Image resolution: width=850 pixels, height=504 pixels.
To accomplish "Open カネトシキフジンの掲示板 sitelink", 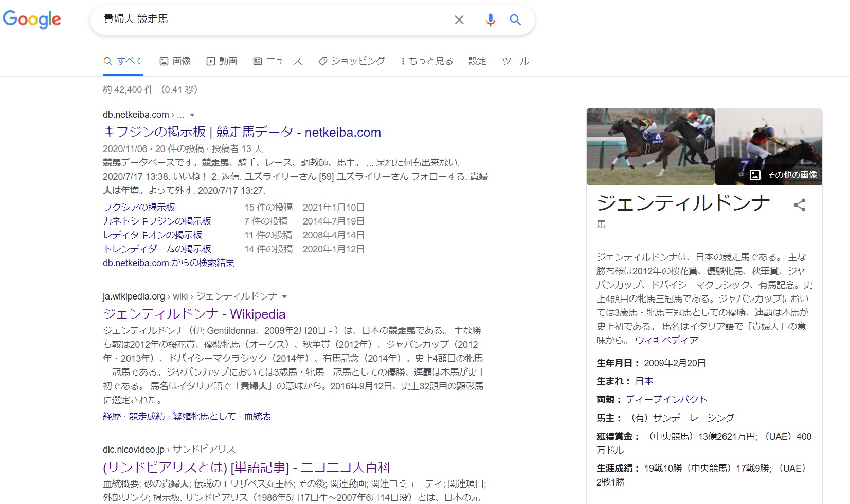I will coord(157,221).
